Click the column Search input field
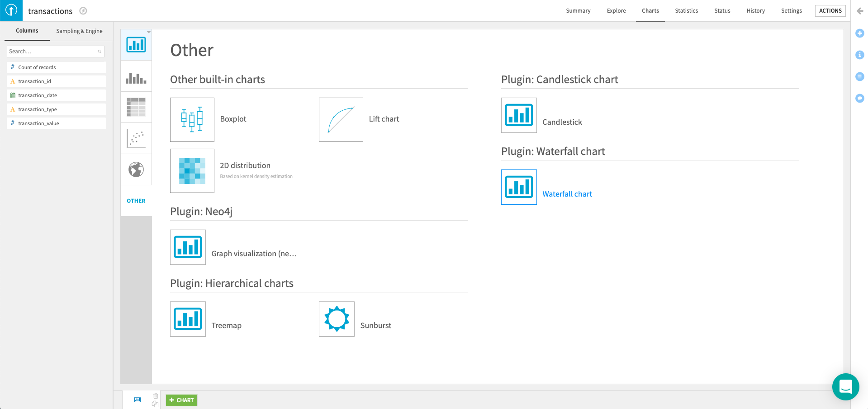Viewport: 868px width, 409px height. tap(52, 52)
